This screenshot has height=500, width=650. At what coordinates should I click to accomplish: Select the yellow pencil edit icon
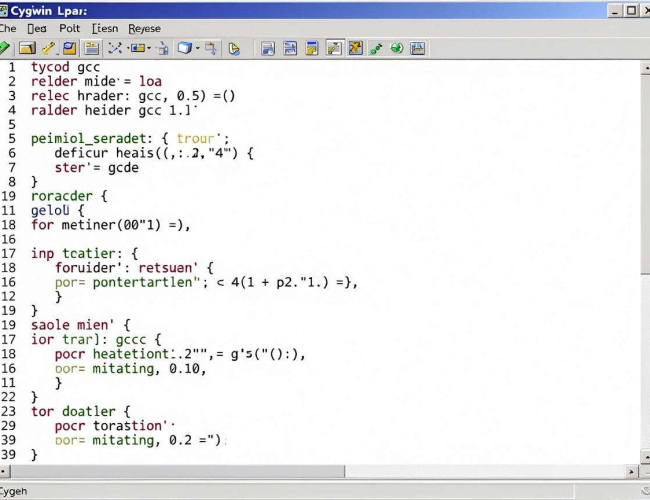click(49, 48)
